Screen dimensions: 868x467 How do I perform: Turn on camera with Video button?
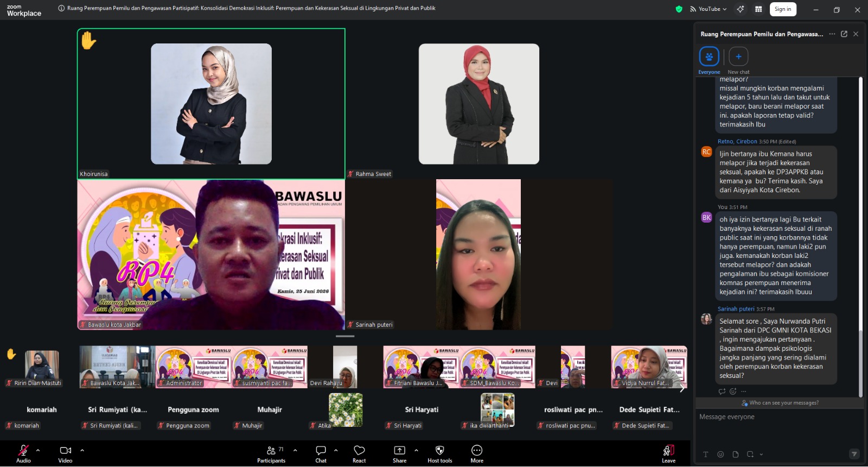[x=65, y=454]
